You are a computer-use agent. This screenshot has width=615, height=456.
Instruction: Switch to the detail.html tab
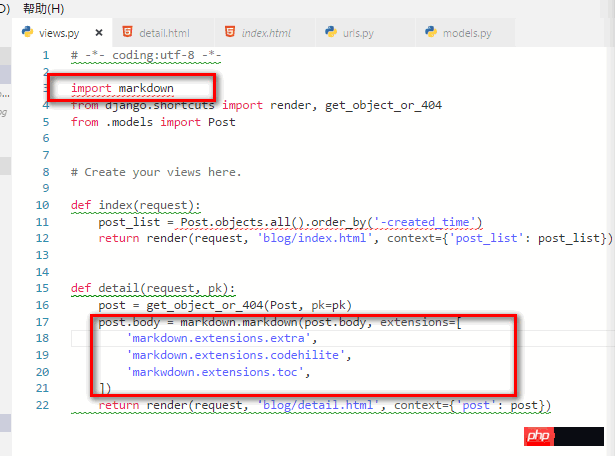(x=164, y=33)
